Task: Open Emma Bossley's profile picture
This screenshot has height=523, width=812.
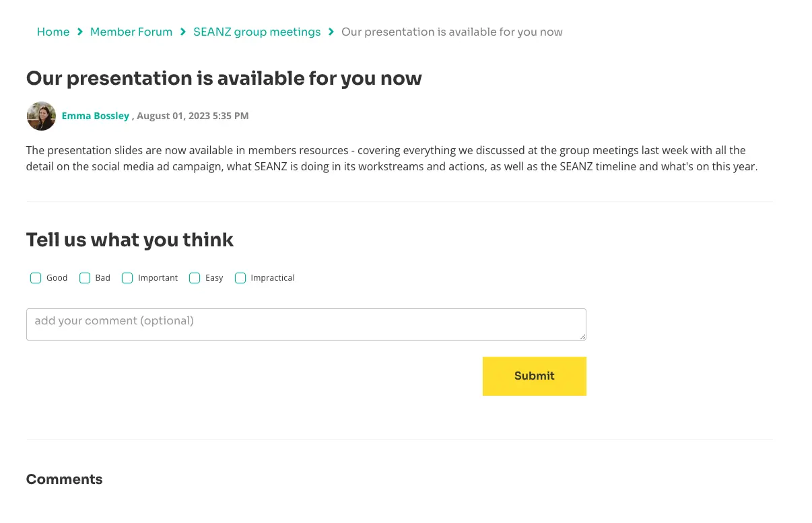Action: click(41, 116)
